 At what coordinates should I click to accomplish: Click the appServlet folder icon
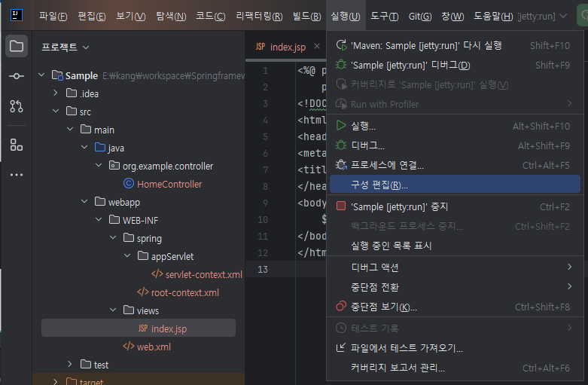point(143,256)
